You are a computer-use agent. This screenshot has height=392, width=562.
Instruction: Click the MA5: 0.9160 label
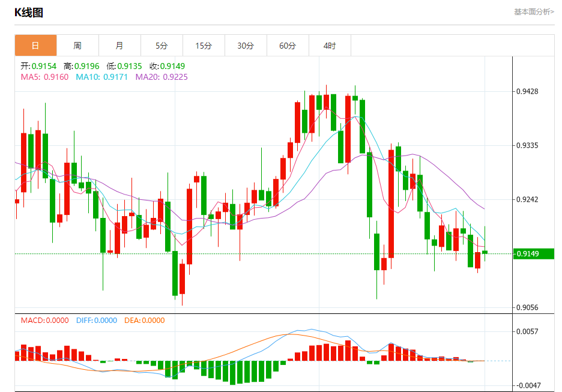pyautogui.click(x=44, y=77)
